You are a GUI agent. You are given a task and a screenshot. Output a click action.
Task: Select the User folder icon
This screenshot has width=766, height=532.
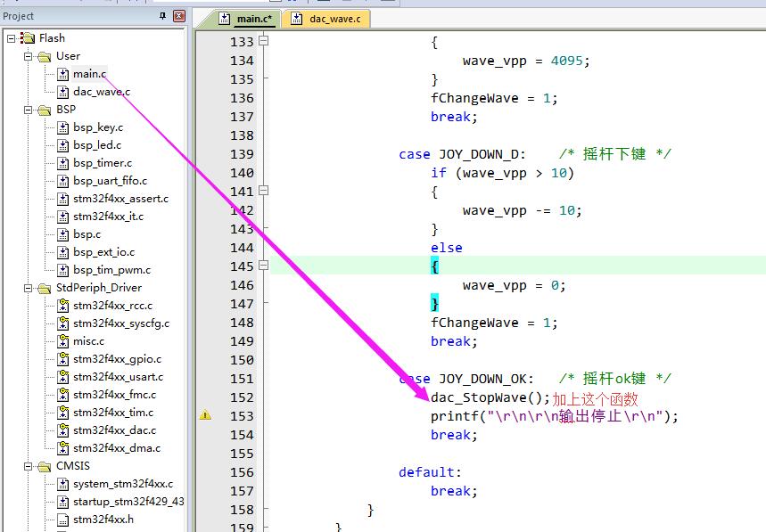pos(45,57)
